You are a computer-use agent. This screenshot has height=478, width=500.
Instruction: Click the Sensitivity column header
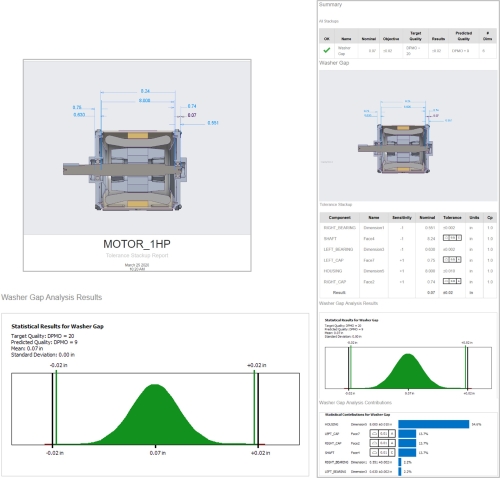[402, 217]
